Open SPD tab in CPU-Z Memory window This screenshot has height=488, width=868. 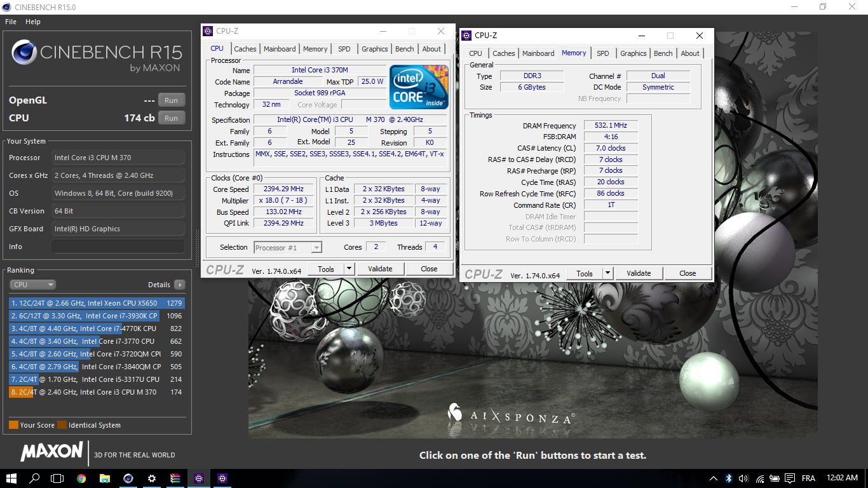pos(603,53)
